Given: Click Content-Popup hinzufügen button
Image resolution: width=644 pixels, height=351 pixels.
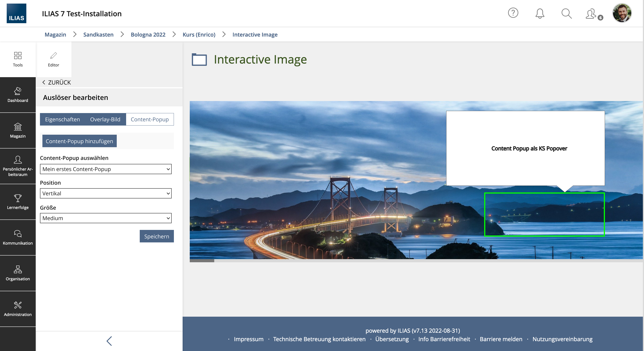Looking at the screenshot, I should pos(79,141).
